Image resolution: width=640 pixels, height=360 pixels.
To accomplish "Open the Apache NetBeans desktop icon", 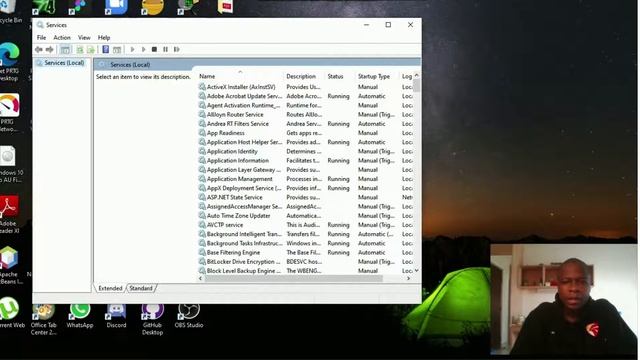I will tap(9, 265).
